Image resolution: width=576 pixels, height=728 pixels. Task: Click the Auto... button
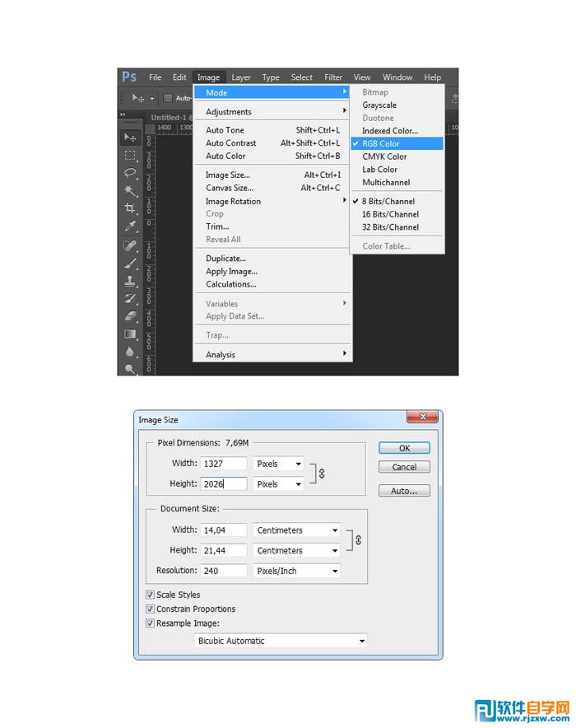coord(404,491)
